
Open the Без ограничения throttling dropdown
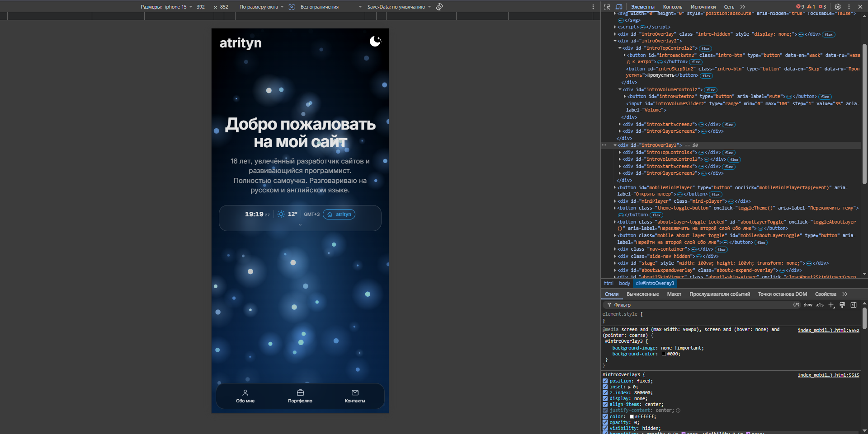331,7
